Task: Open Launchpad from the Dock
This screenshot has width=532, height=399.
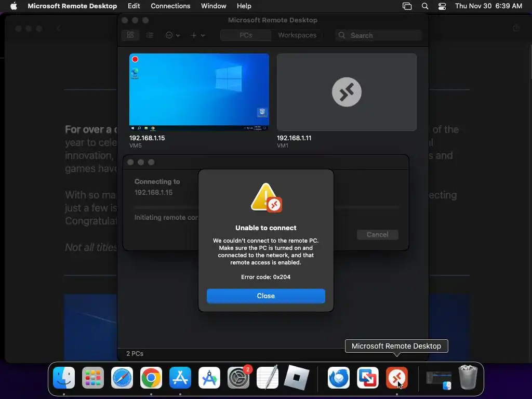Action: coord(93,378)
